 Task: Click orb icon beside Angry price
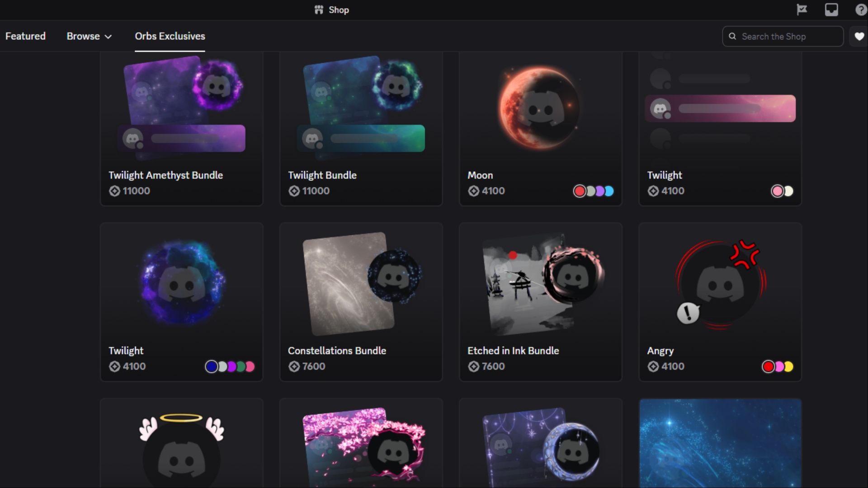pyautogui.click(x=653, y=366)
